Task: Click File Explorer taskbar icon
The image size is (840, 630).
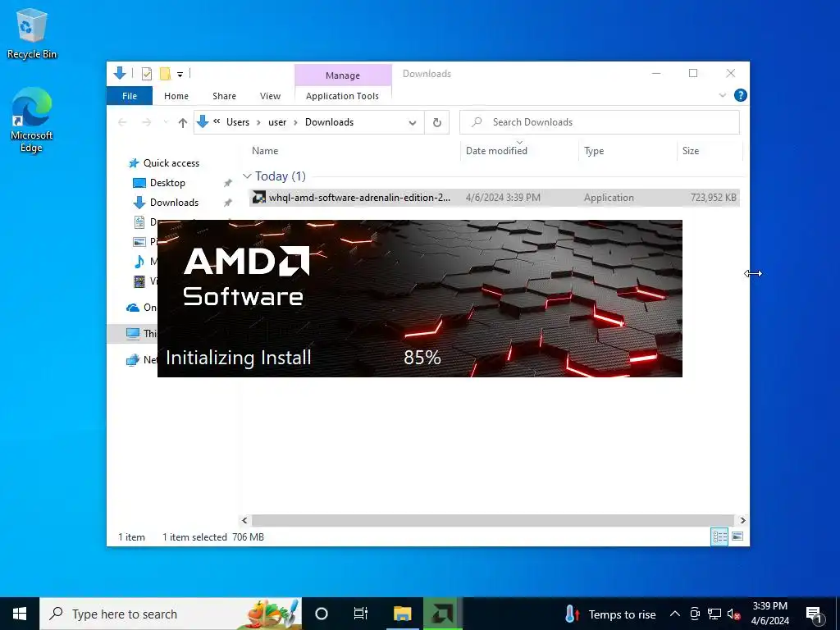Action: [x=402, y=614]
